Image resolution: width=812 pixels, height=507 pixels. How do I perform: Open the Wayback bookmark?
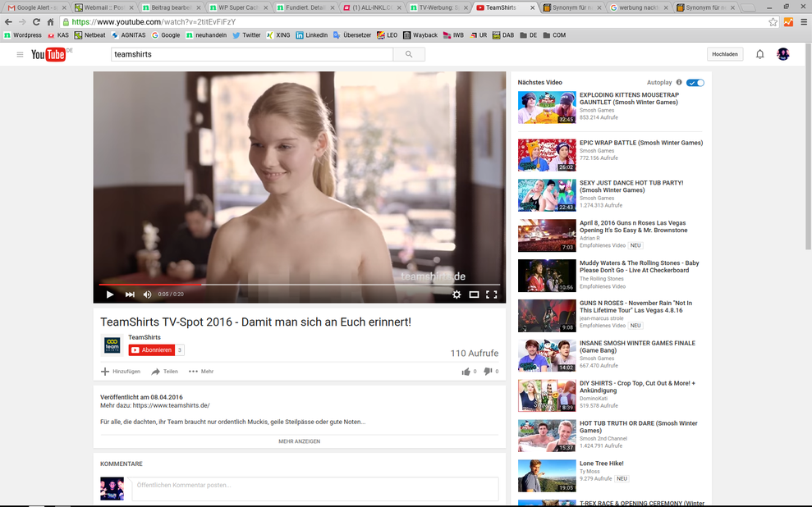420,35
